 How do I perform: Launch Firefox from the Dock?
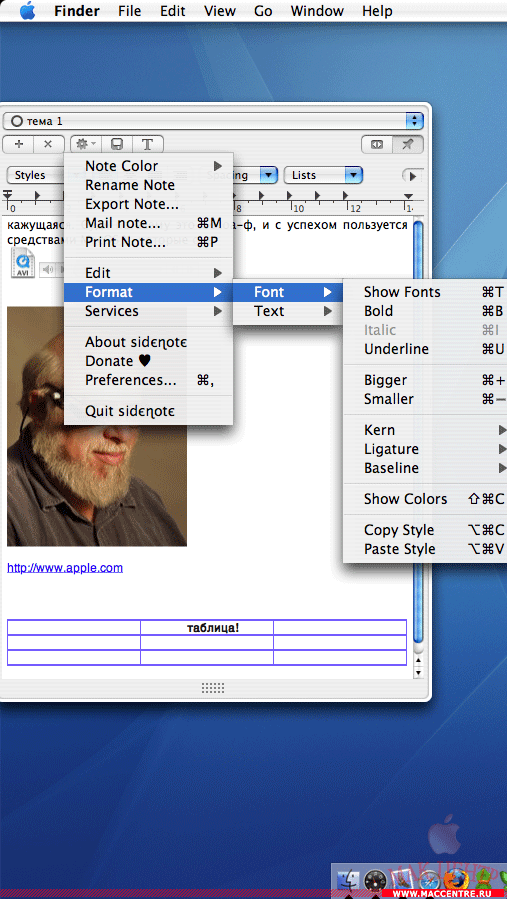(456, 880)
